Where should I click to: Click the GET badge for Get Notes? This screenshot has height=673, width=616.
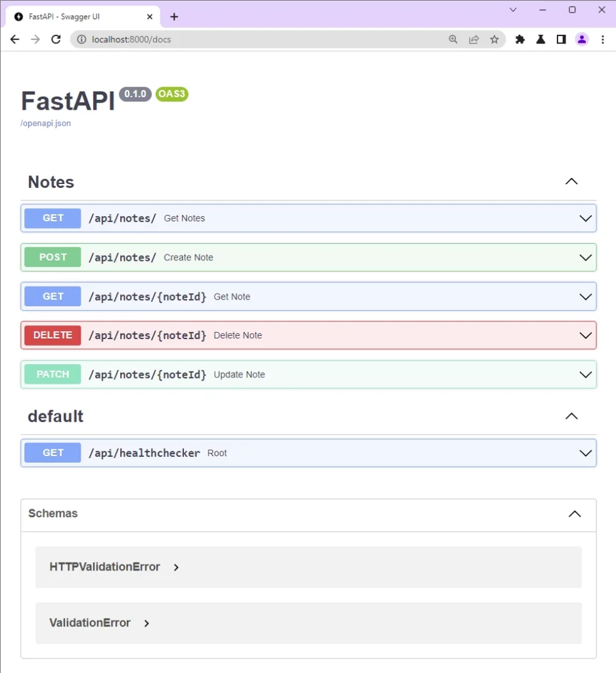53,218
